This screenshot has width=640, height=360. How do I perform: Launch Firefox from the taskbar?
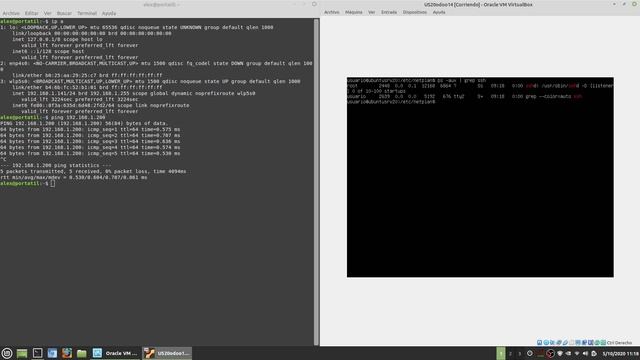pos(67,353)
